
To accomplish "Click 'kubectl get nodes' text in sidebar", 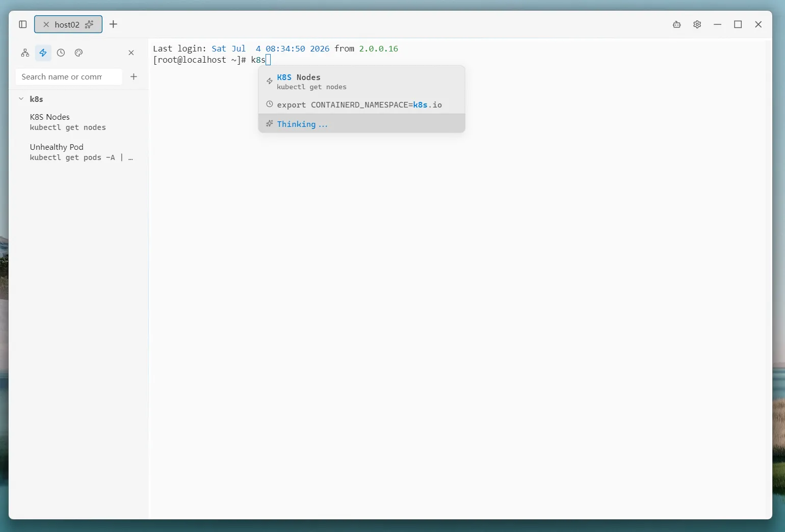I will point(68,127).
